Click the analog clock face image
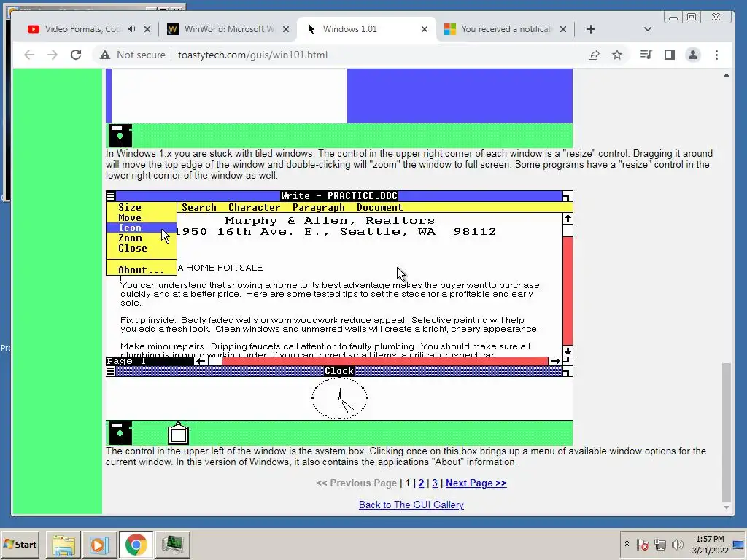This screenshot has height=560, width=747. pyautogui.click(x=339, y=398)
